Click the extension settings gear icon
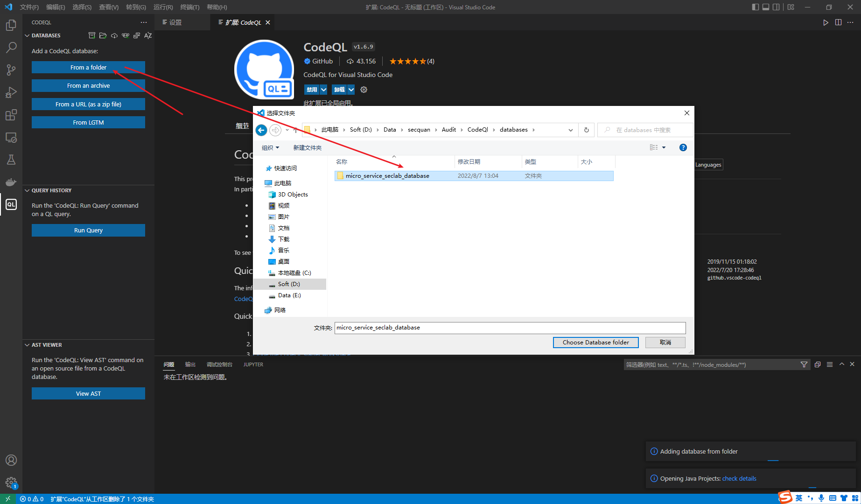Viewport: 861px width, 504px height. pos(364,90)
